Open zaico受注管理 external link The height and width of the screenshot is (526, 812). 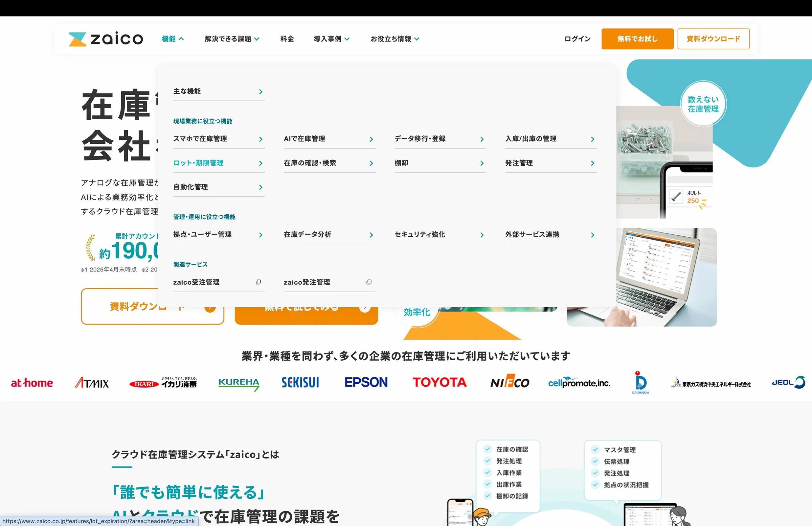(219, 282)
